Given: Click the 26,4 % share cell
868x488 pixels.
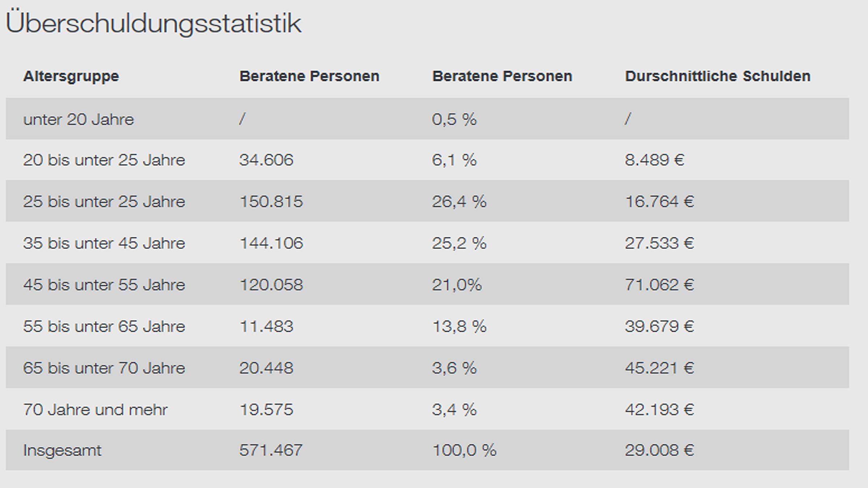Looking at the screenshot, I should click(x=459, y=201).
